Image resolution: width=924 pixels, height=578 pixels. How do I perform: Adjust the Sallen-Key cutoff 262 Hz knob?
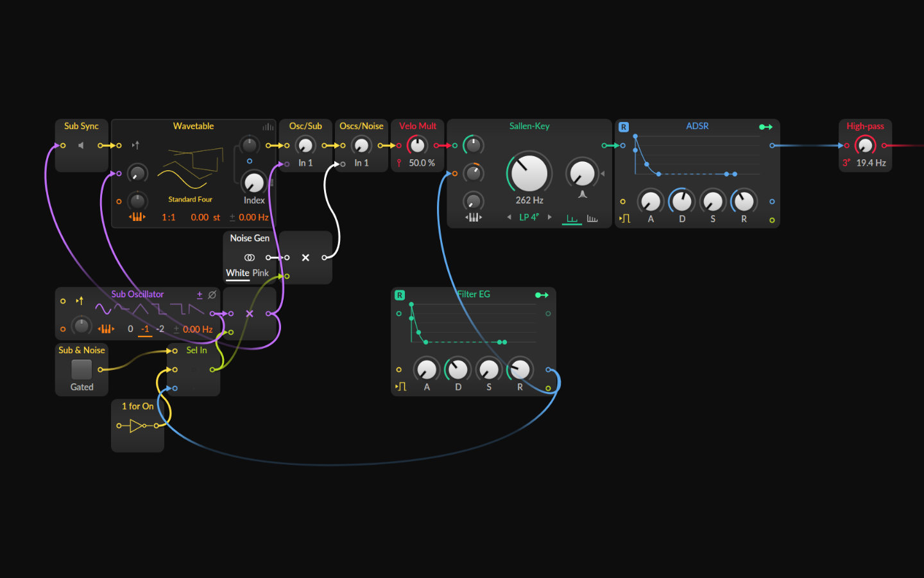click(x=529, y=173)
